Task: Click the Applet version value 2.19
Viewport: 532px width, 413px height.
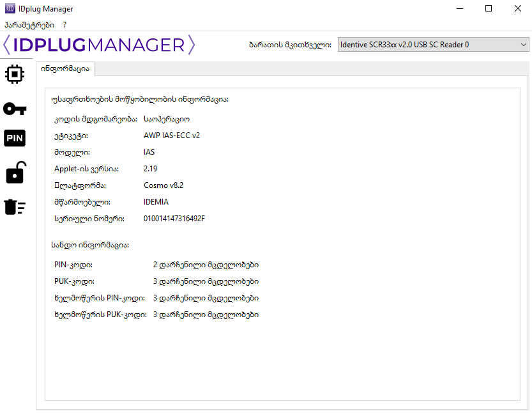Action: point(151,169)
